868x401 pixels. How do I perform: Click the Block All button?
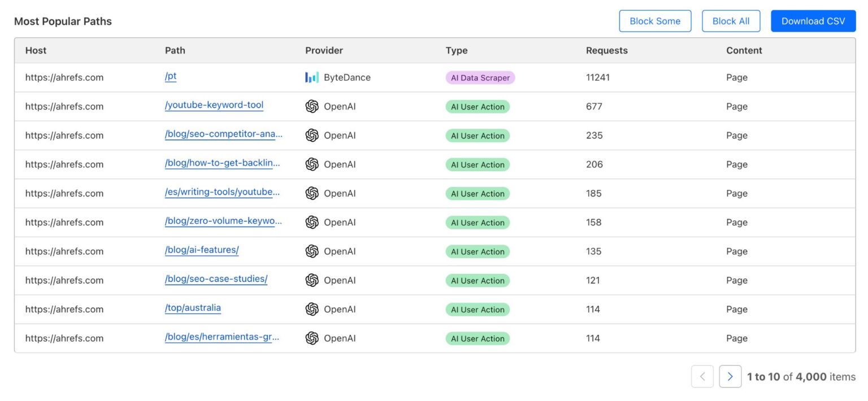tap(731, 21)
